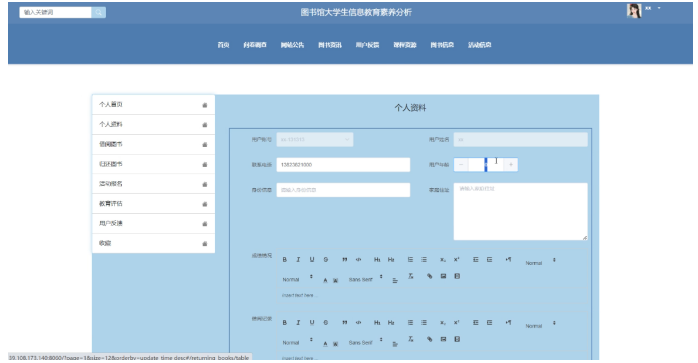The height and width of the screenshot is (363, 698).
Task: Clear formatting in the upper editor
Action: pyautogui.click(x=410, y=277)
